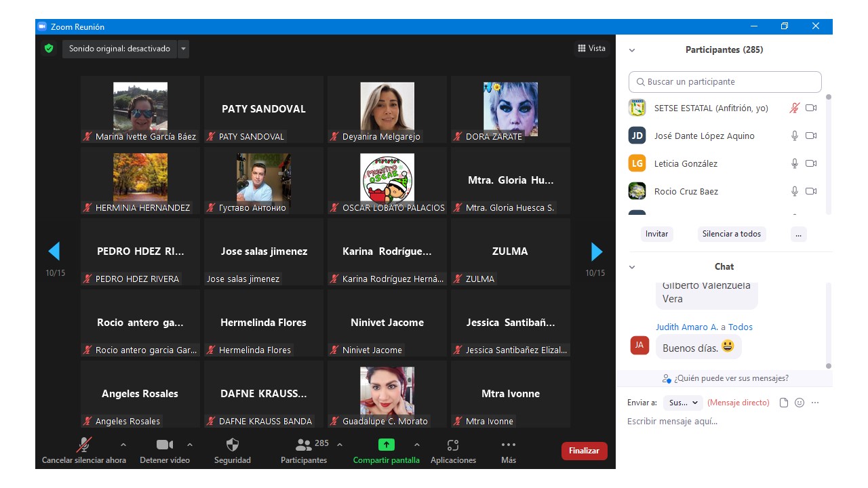Screen dimensions: 868x488
Task: Click the Zoom Reunión title bar icon
Action: pos(42,26)
